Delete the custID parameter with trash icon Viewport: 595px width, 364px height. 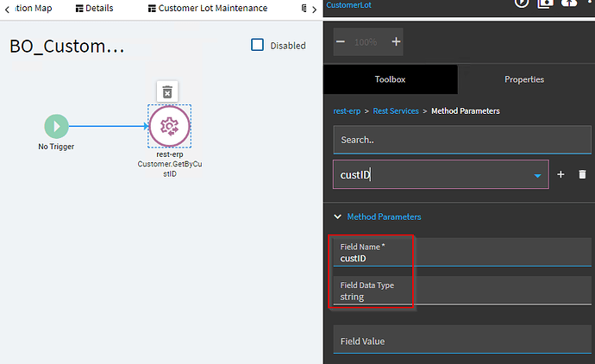[582, 174]
